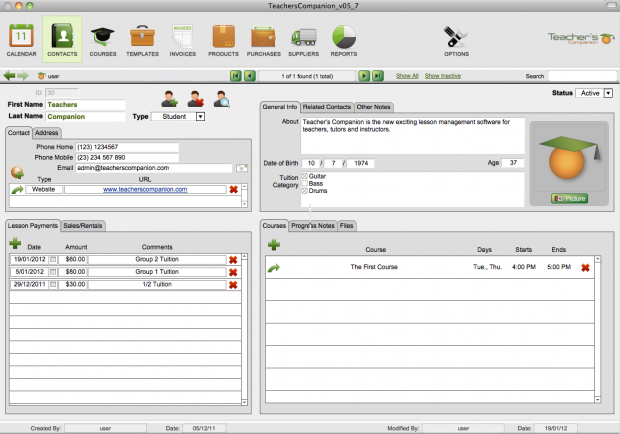Click in the Search field
This screenshot has height=434, width=620.
[x=582, y=76]
